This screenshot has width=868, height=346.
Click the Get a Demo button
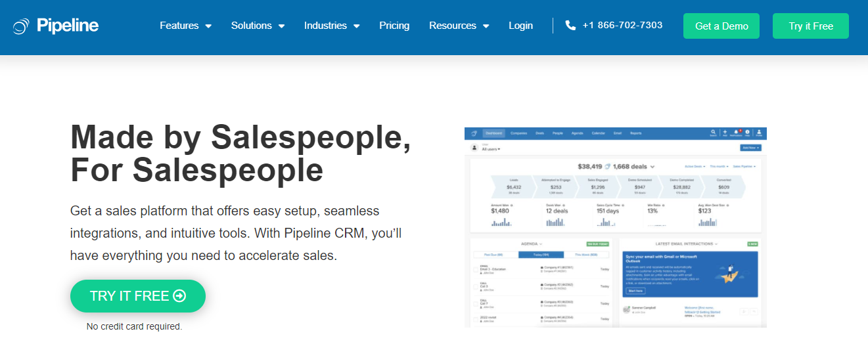[x=721, y=26]
